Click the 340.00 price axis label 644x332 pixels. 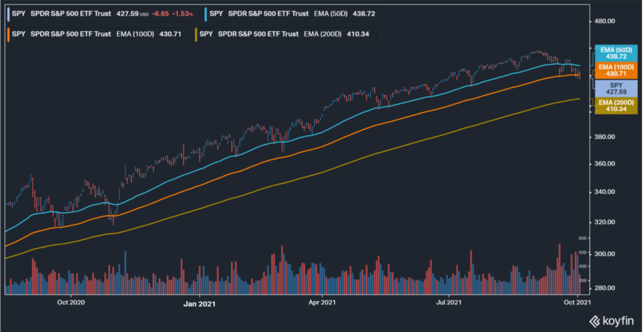click(x=606, y=192)
